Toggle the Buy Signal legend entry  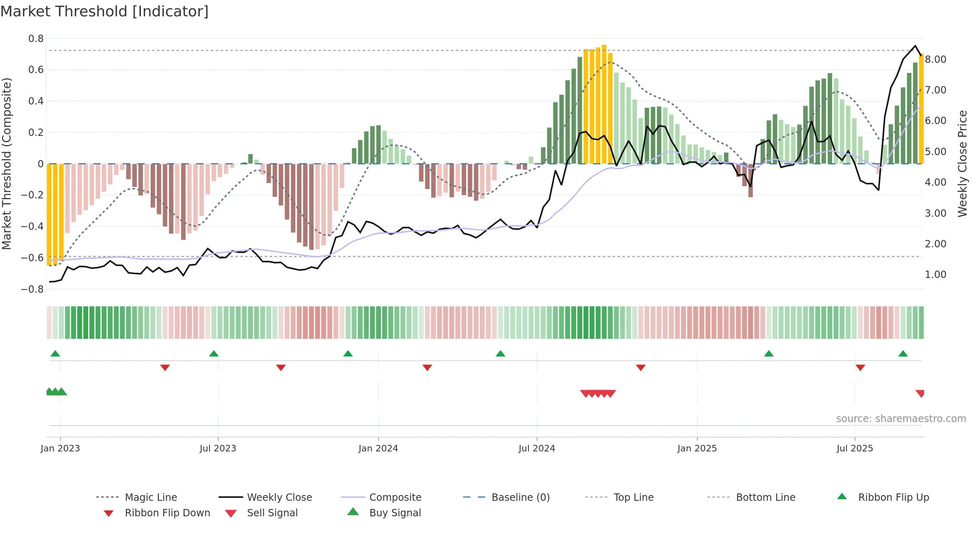click(384, 513)
